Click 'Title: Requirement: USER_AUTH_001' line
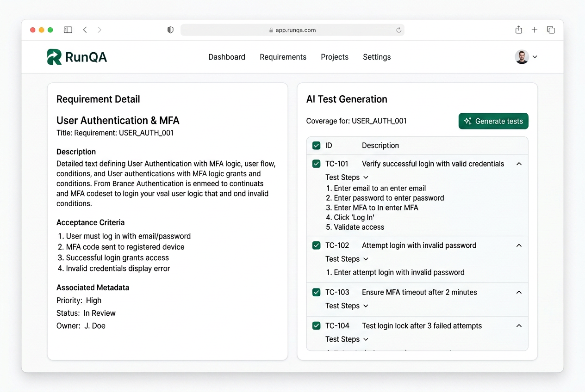The height and width of the screenshot is (392, 585). [115, 133]
